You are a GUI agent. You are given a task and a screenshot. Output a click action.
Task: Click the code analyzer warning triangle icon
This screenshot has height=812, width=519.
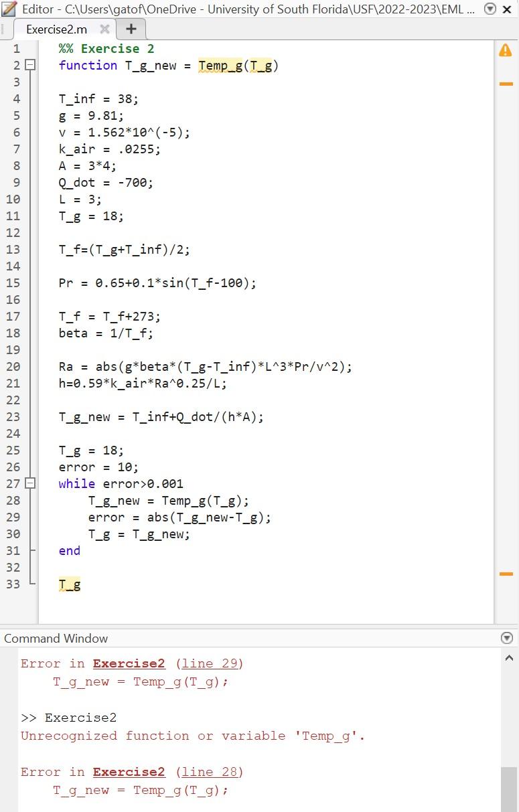pyautogui.click(x=506, y=50)
